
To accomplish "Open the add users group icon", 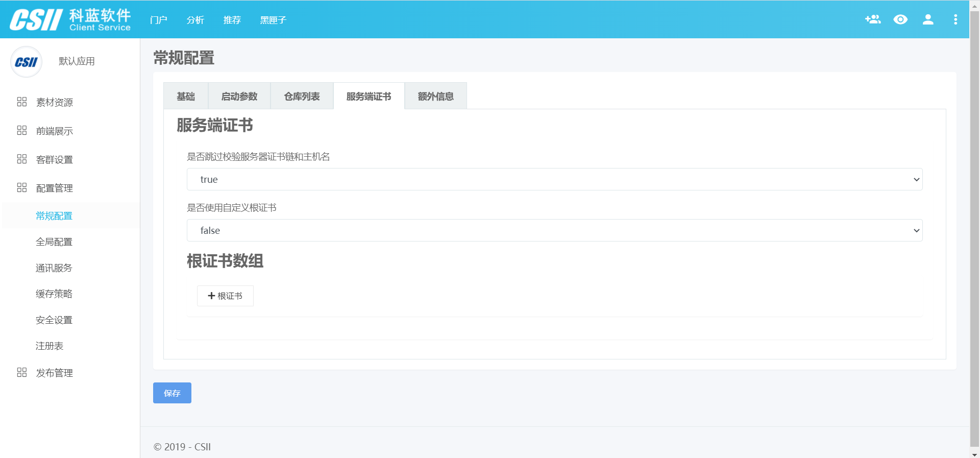I will coord(873,19).
